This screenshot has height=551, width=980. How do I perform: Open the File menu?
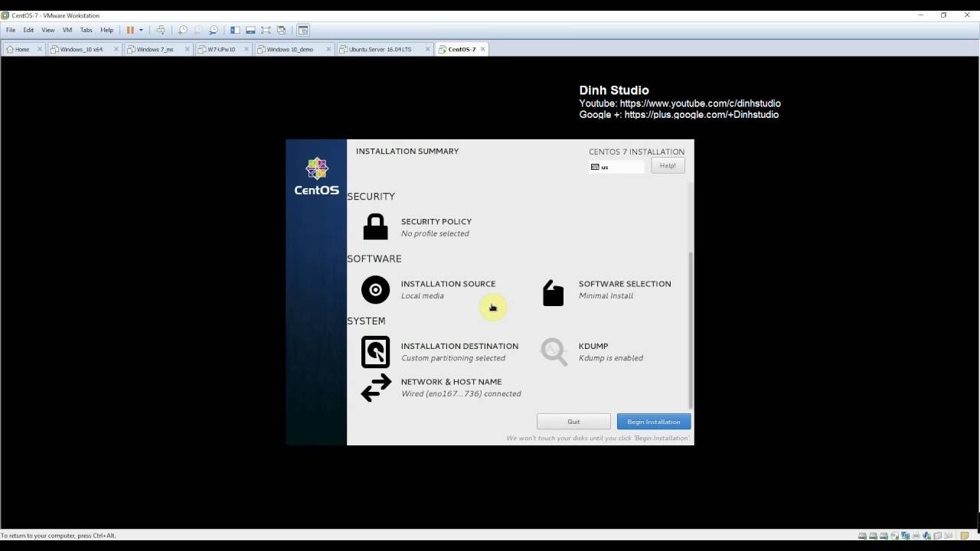coord(11,30)
